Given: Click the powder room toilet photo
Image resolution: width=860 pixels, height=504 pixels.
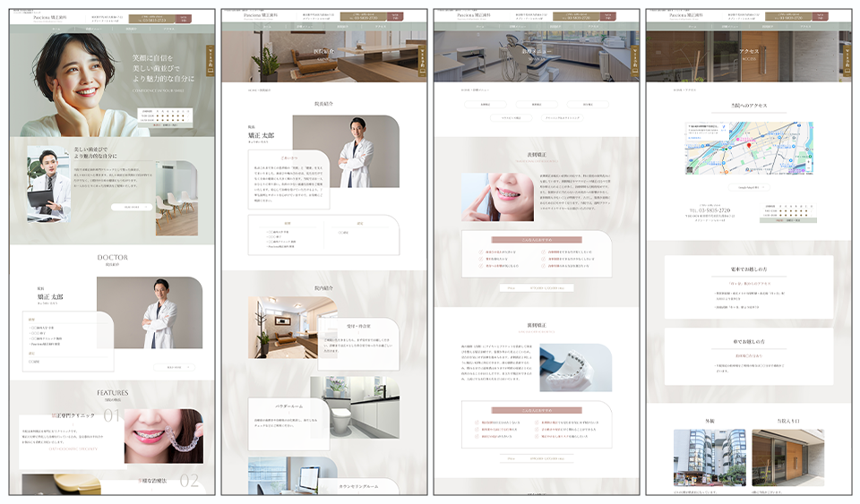Looking at the screenshot, I should tap(356, 407).
